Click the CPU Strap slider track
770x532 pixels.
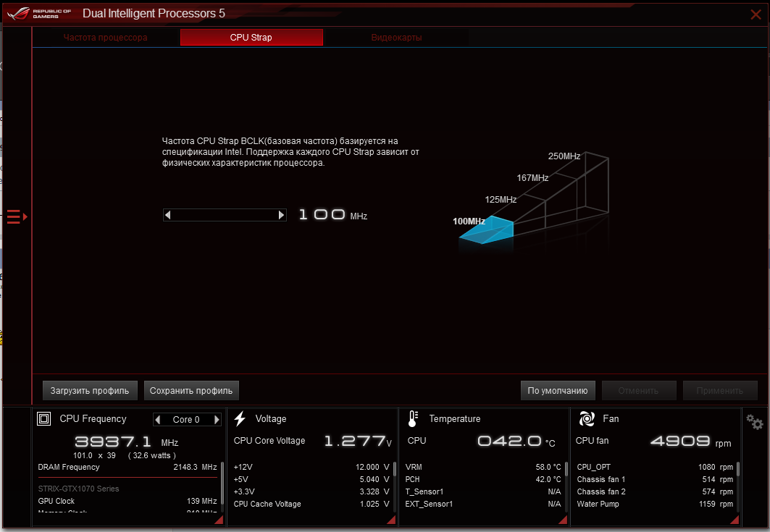[x=225, y=215]
